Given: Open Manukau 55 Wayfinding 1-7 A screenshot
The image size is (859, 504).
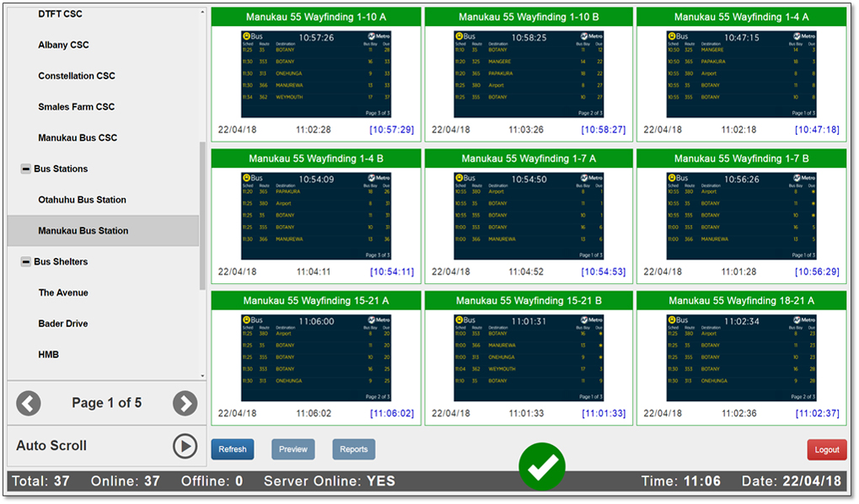Looking at the screenshot, I should (x=529, y=216).
